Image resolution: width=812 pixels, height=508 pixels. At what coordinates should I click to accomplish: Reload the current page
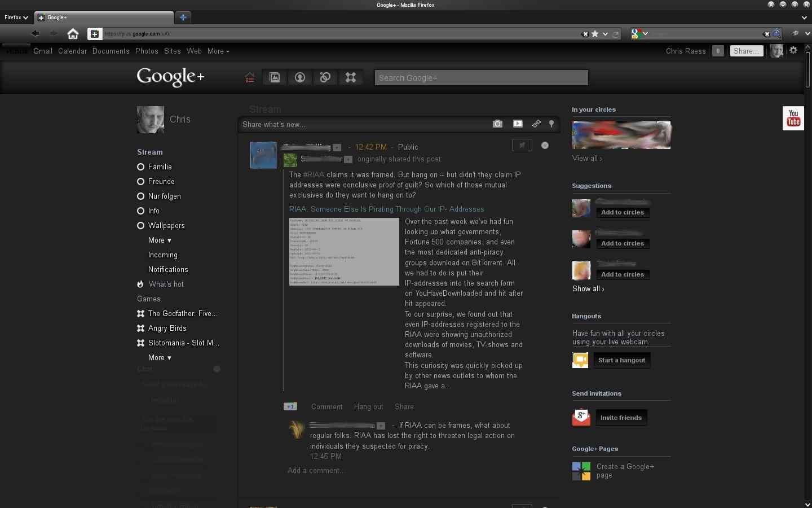click(616, 34)
